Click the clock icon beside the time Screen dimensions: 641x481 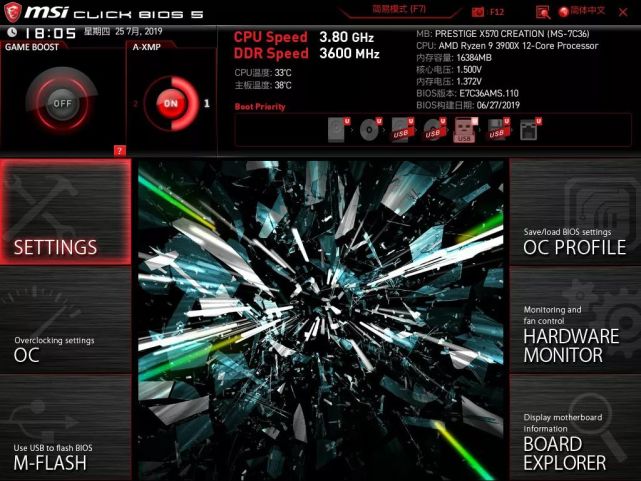pyautogui.click(x=12, y=32)
